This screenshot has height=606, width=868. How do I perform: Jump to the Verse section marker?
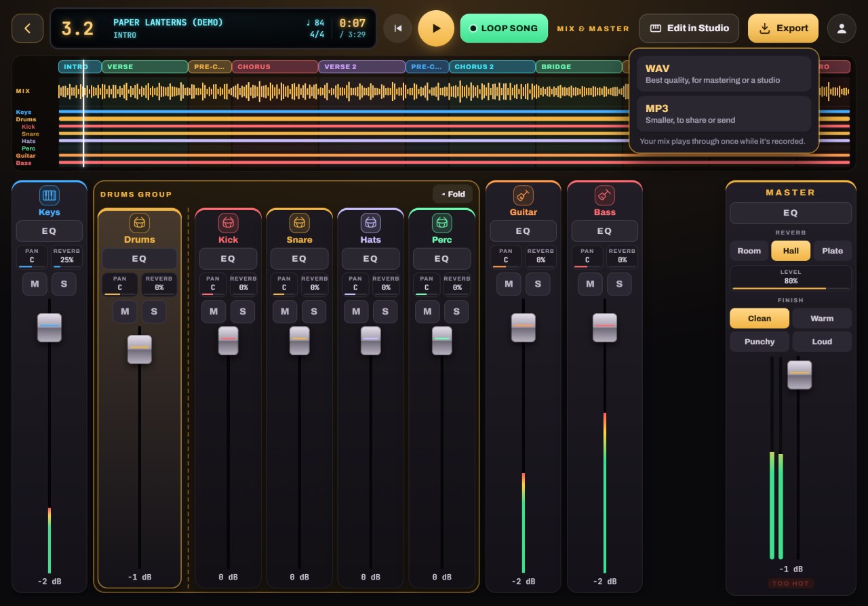(x=145, y=66)
